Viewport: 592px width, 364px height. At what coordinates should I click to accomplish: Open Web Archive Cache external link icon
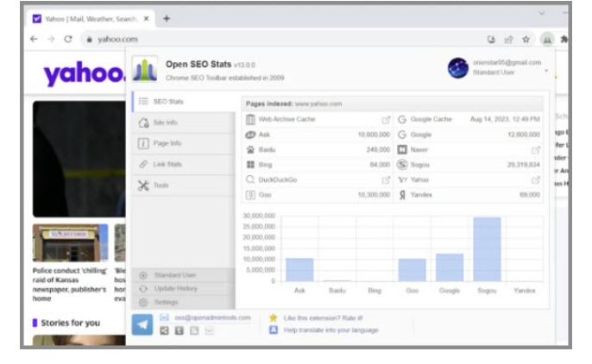pyautogui.click(x=386, y=120)
